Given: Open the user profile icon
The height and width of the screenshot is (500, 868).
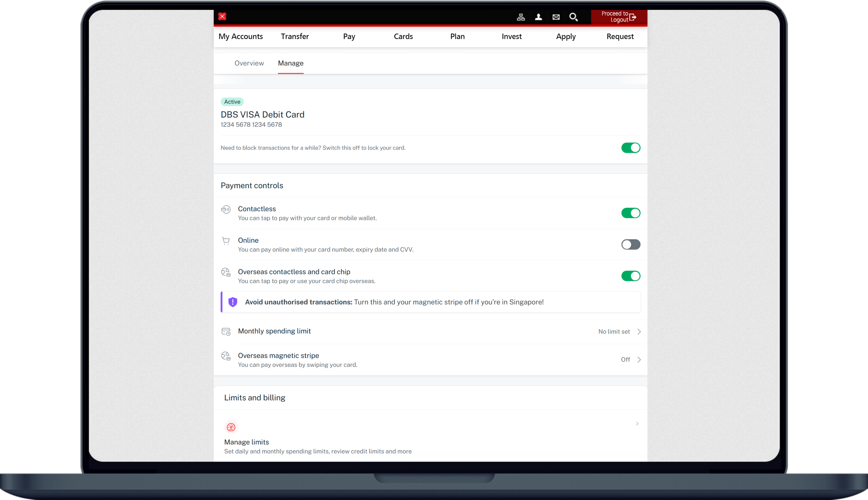Looking at the screenshot, I should 538,17.
